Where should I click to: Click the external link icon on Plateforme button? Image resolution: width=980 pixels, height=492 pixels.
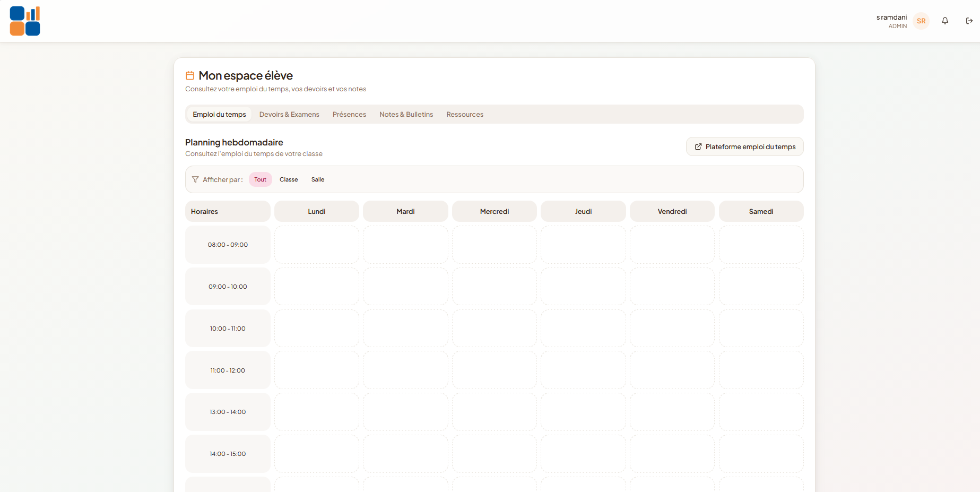[698, 146]
